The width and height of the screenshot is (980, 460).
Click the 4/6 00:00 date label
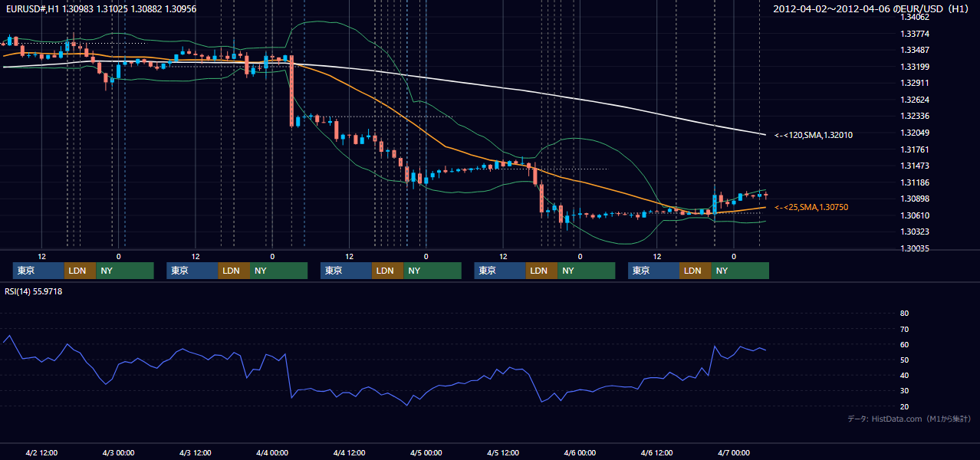(580, 452)
